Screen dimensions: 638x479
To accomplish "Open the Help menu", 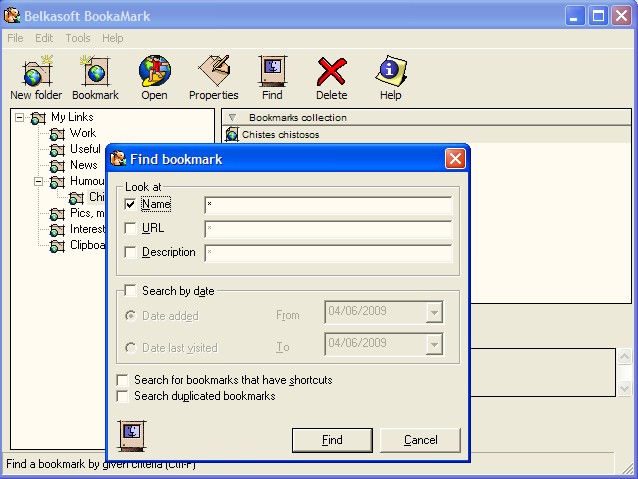I will tap(113, 38).
